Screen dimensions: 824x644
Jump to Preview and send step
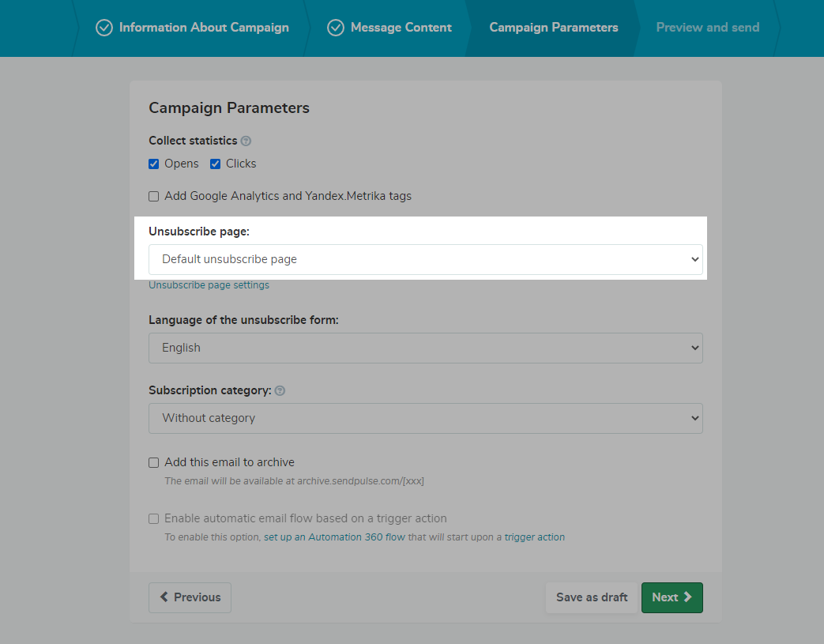click(x=707, y=28)
